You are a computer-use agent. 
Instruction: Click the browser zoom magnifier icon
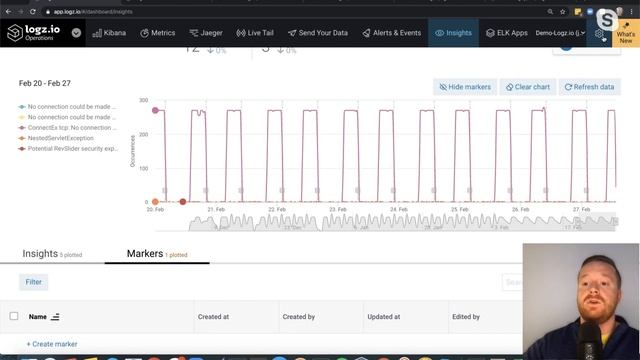pos(550,12)
